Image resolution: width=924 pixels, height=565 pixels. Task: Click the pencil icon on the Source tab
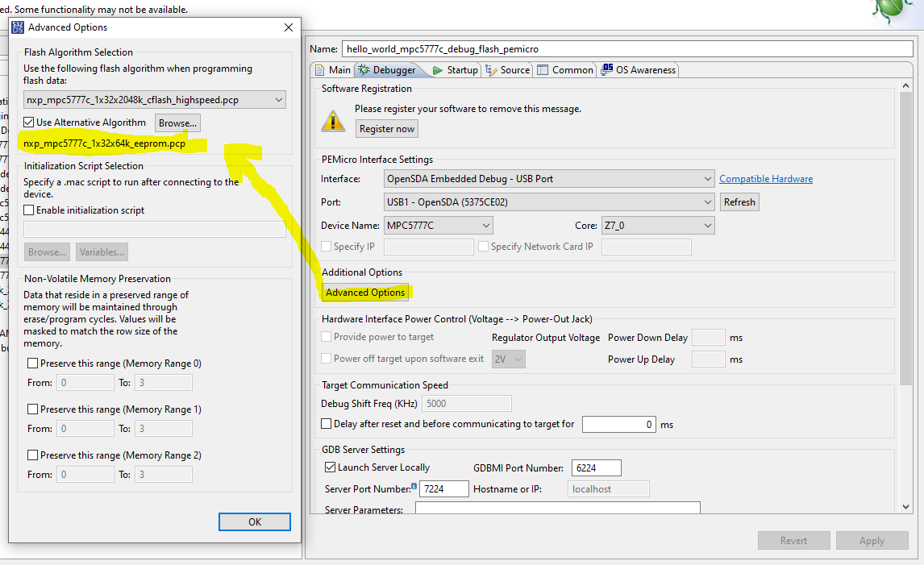pos(490,70)
